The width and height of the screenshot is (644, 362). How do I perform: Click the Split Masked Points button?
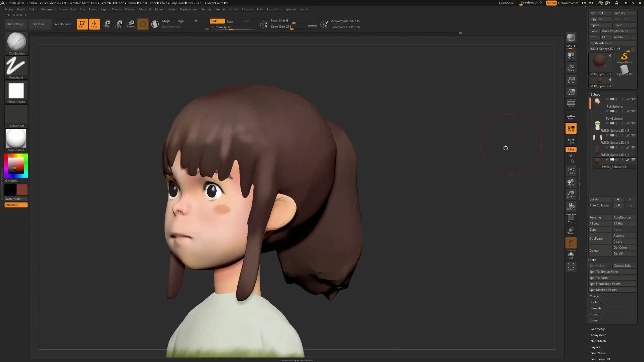[x=612, y=290]
